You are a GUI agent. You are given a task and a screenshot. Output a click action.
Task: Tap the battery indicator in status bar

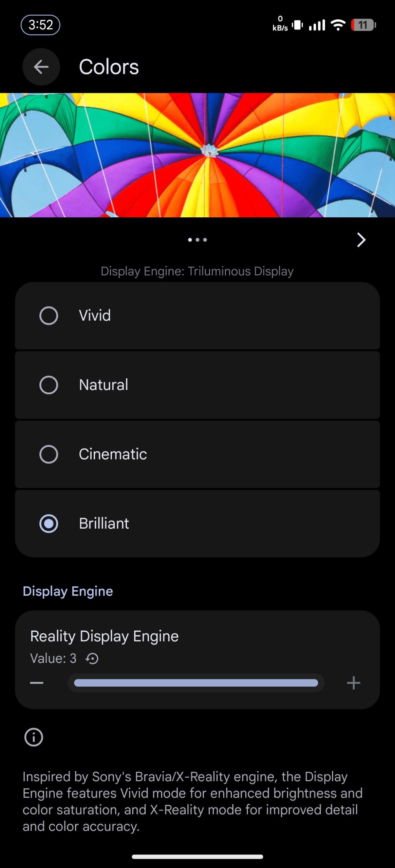click(363, 25)
